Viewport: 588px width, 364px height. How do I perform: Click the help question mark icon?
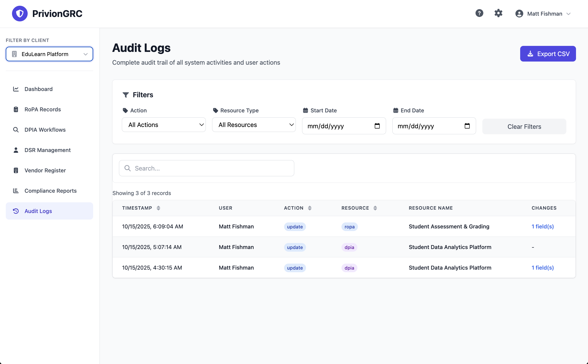tap(479, 13)
